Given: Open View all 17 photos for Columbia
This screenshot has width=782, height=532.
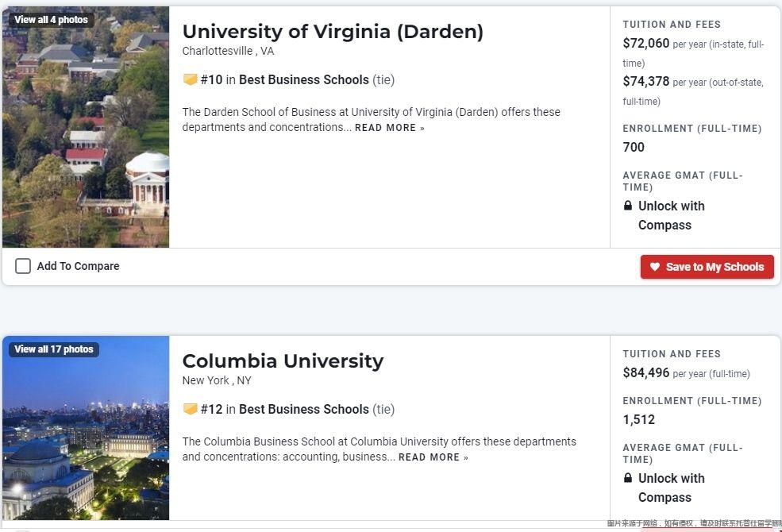Looking at the screenshot, I should 54,349.
